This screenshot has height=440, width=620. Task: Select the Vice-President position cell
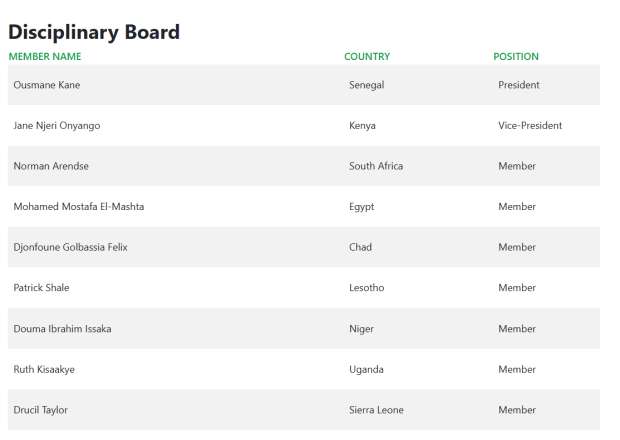pyautogui.click(x=530, y=126)
